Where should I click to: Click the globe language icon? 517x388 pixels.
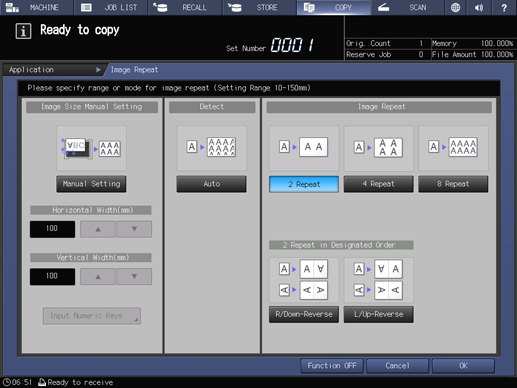click(455, 7)
